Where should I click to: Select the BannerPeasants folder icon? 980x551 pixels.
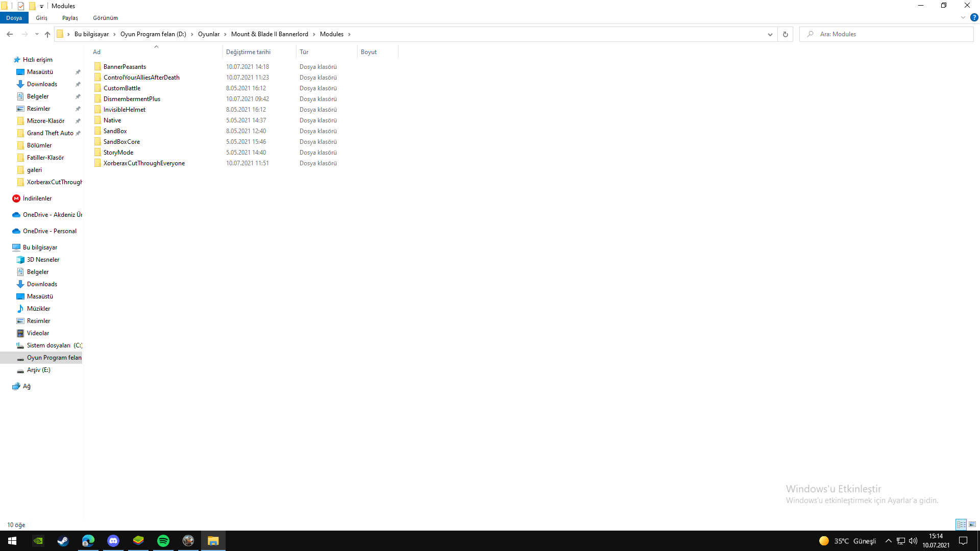pos(97,67)
